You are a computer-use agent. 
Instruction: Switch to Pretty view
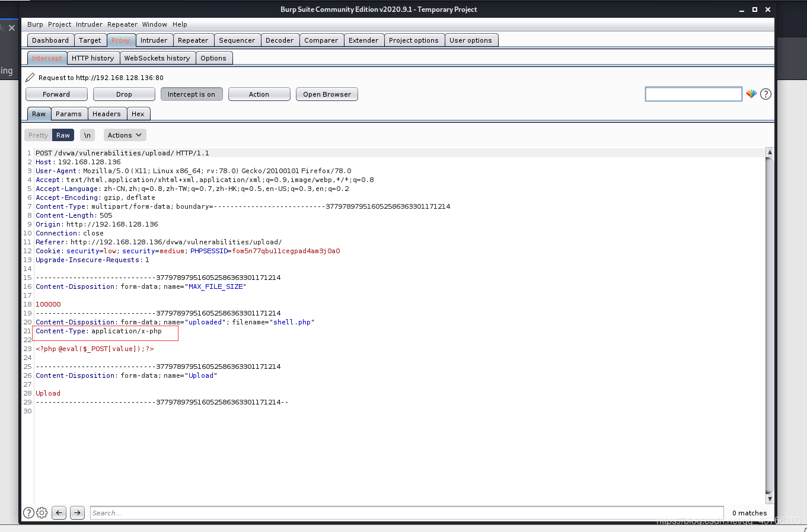click(38, 135)
